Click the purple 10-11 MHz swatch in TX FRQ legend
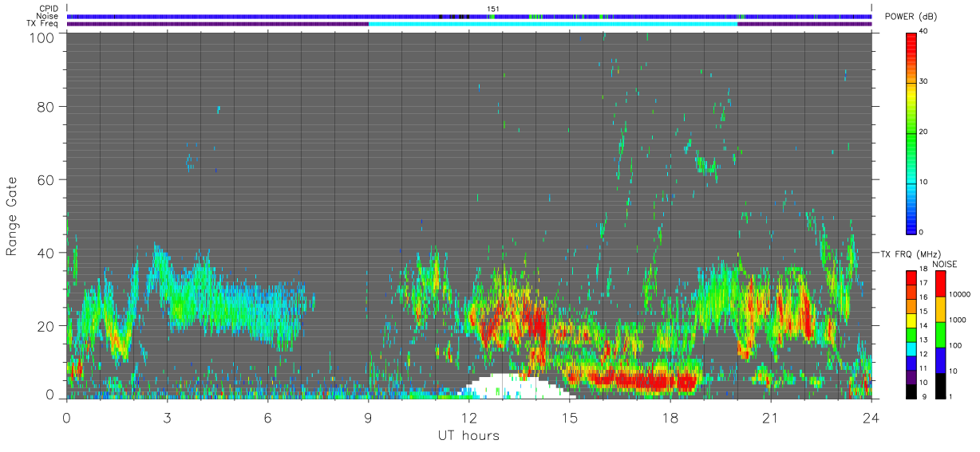The image size is (980, 452). (911, 377)
